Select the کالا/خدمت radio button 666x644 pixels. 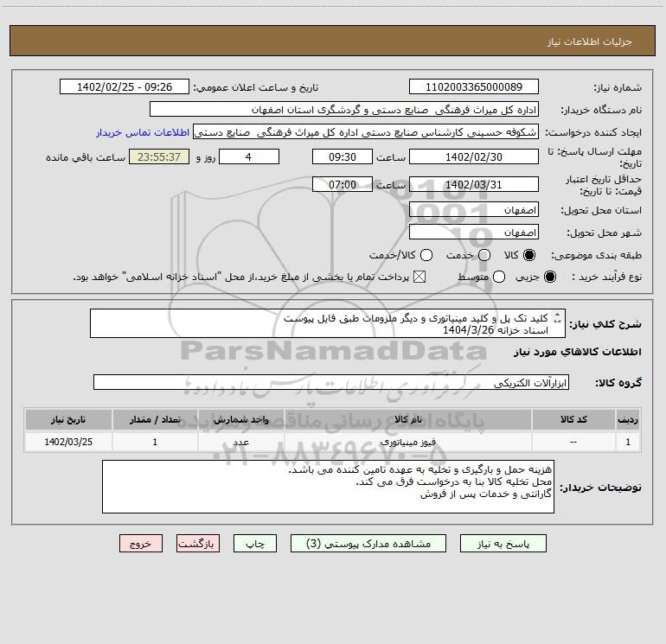tap(426, 255)
